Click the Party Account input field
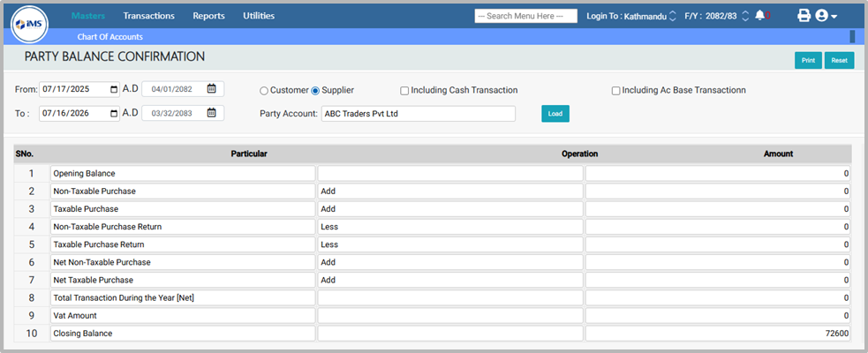The image size is (868, 353). (x=418, y=114)
